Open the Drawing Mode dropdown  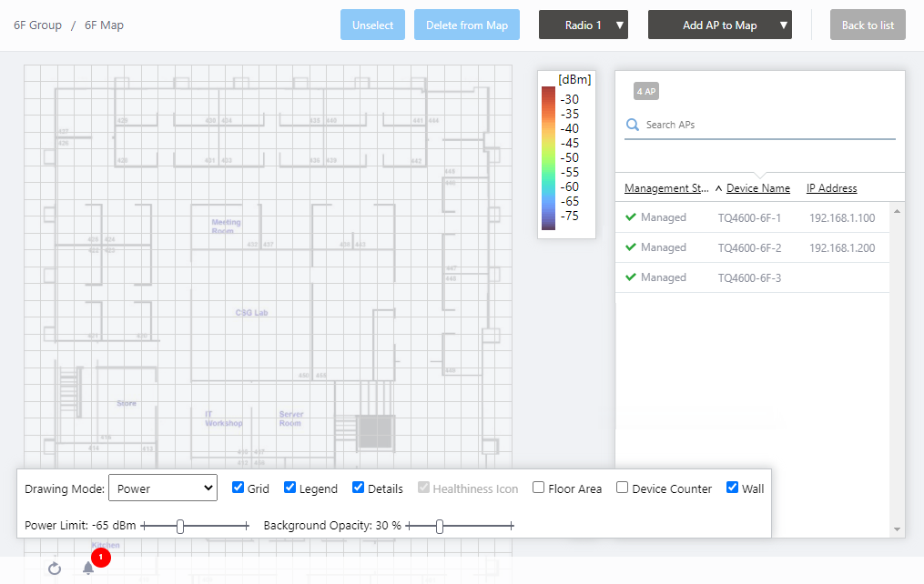[x=162, y=488]
